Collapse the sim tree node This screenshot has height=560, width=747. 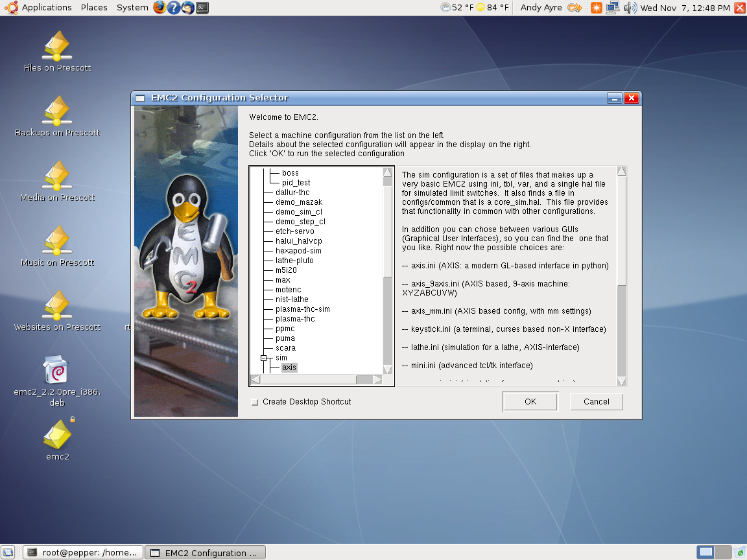tap(263, 358)
